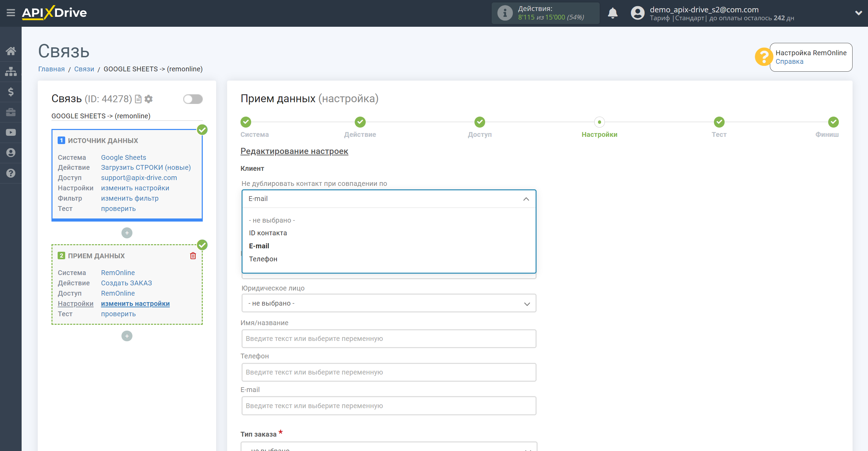868x451 pixels.
Task: Click the actions info icon
Action: 505,13
